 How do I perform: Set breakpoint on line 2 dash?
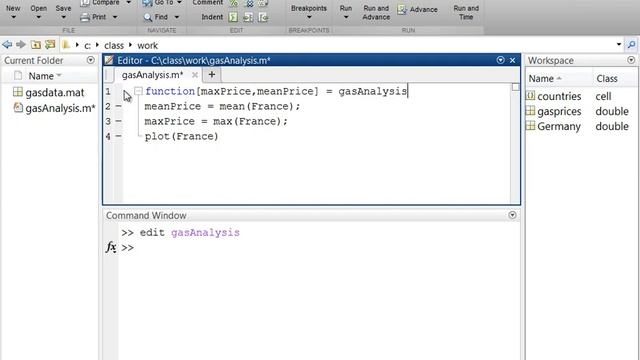pyautogui.click(x=118, y=106)
